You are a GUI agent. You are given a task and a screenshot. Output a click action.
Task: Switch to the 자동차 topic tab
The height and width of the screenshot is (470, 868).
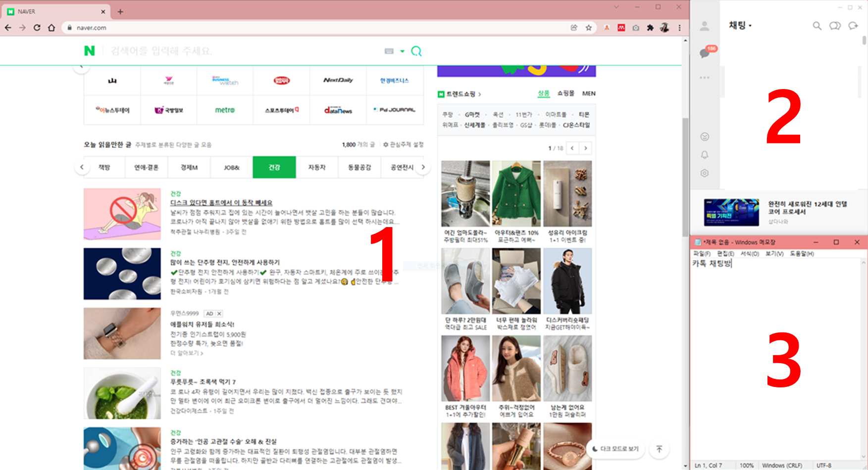tap(317, 167)
